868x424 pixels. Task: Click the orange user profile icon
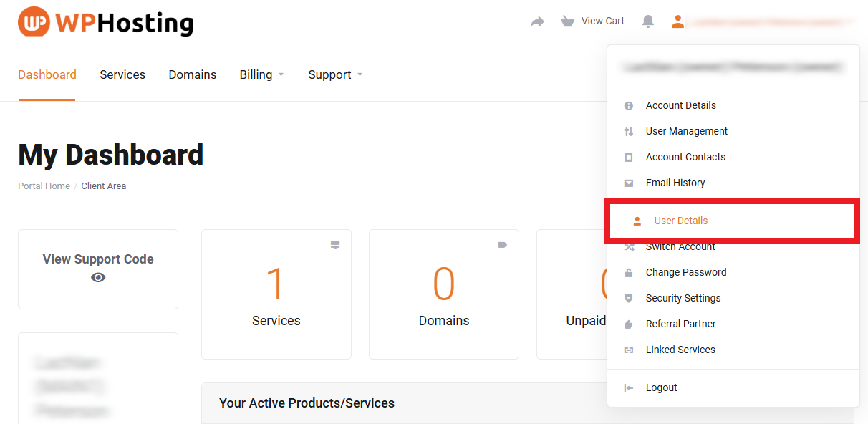677,21
